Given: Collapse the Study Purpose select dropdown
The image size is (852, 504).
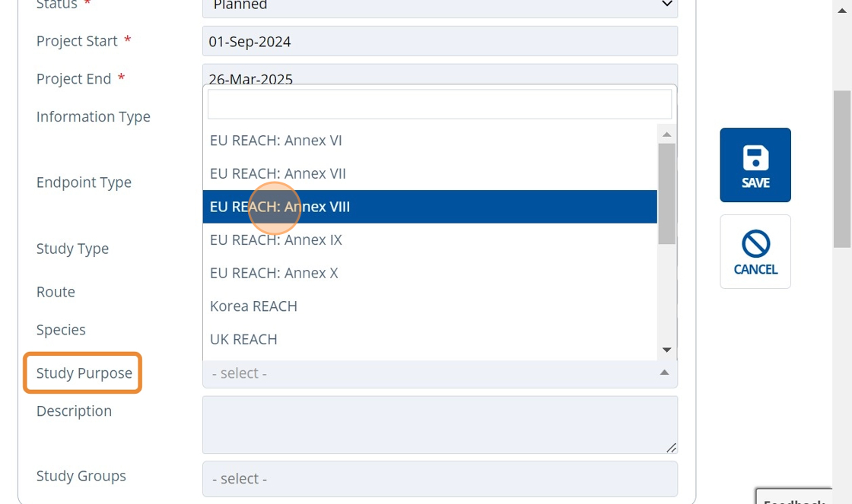Looking at the screenshot, I should pos(439,373).
